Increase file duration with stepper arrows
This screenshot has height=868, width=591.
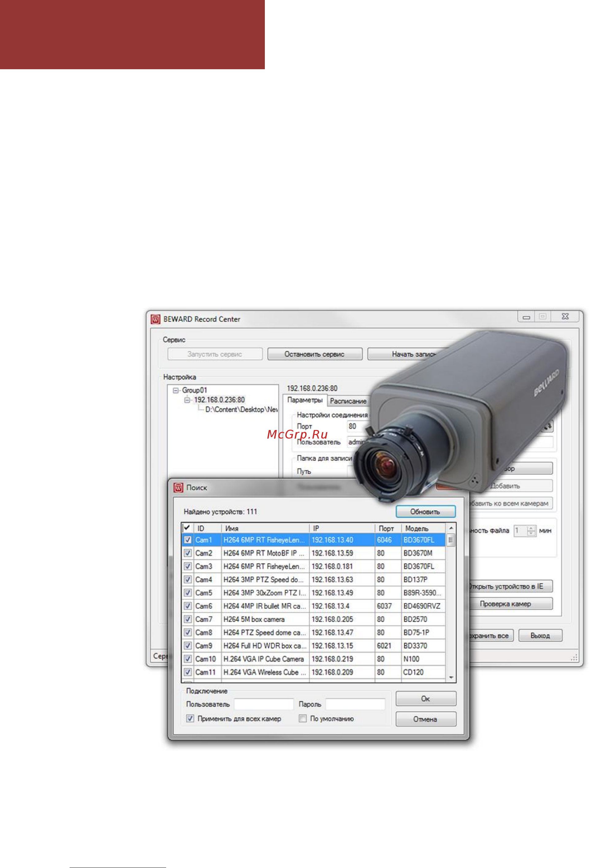pos(531,528)
